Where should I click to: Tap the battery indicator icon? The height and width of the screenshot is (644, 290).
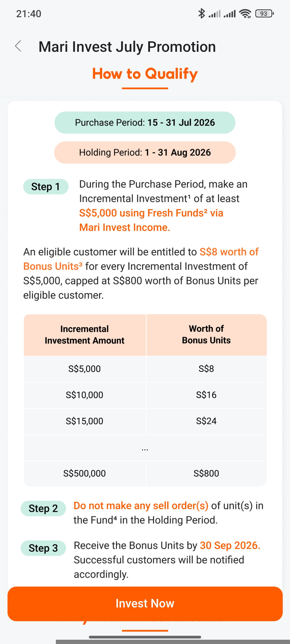264,13
